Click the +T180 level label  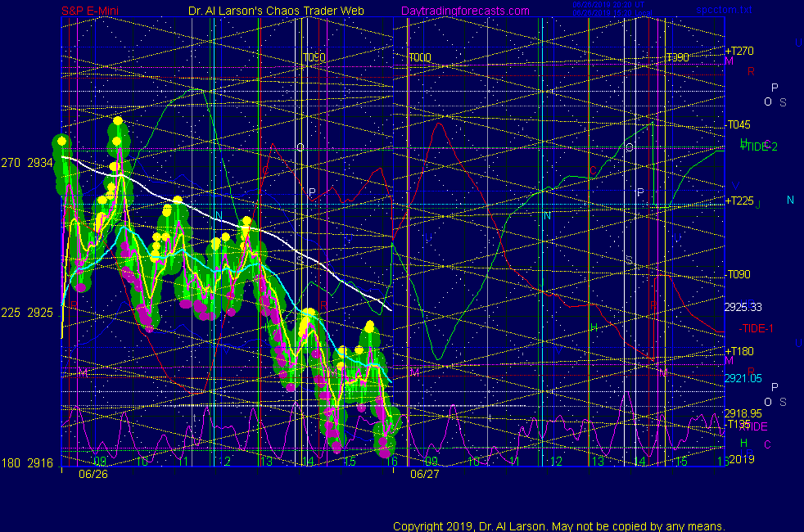pyautogui.click(x=739, y=351)
